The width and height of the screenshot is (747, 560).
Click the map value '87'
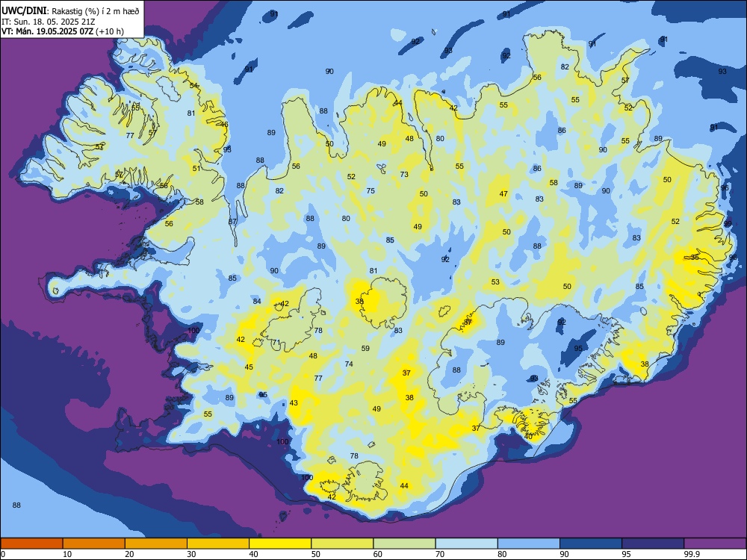pyautogui.click(x=232, y=222)
